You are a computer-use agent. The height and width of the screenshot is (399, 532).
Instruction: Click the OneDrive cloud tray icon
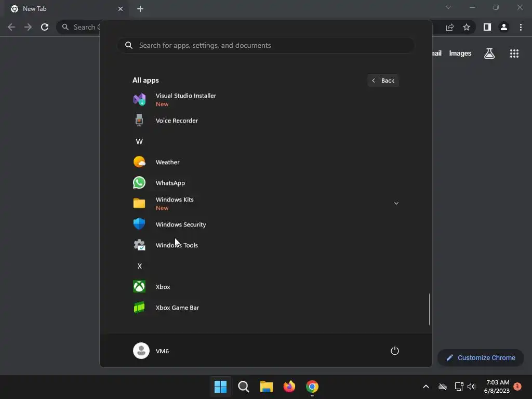pyautogui.click(x=443, y=387)
